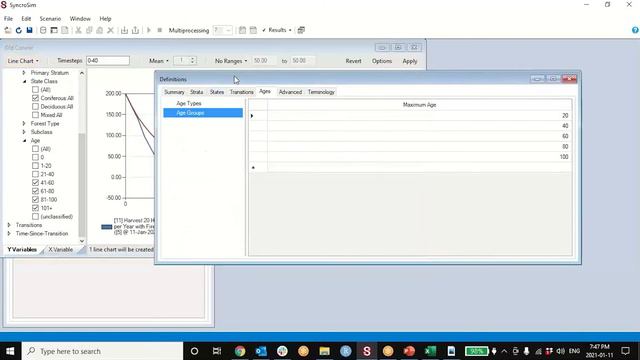
Task: Click the new row asterisk in grid
Action: pos(253,167)
